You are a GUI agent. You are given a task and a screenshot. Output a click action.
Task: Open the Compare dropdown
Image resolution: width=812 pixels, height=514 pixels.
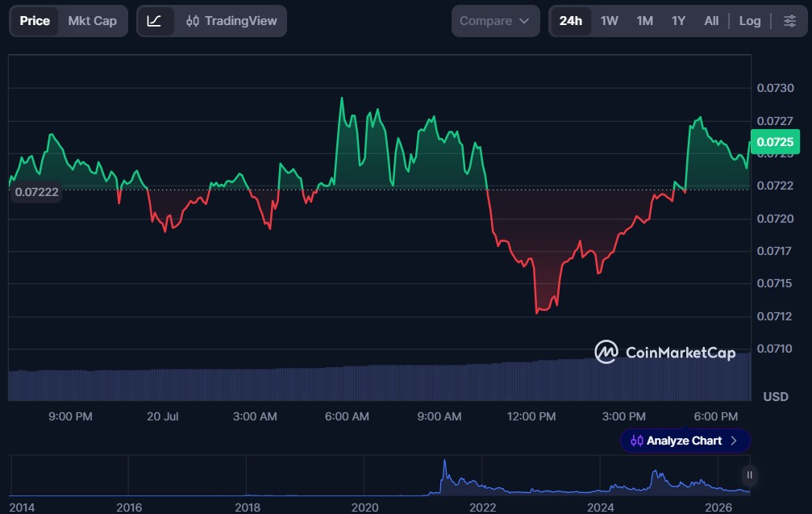(x=495, y=21)
